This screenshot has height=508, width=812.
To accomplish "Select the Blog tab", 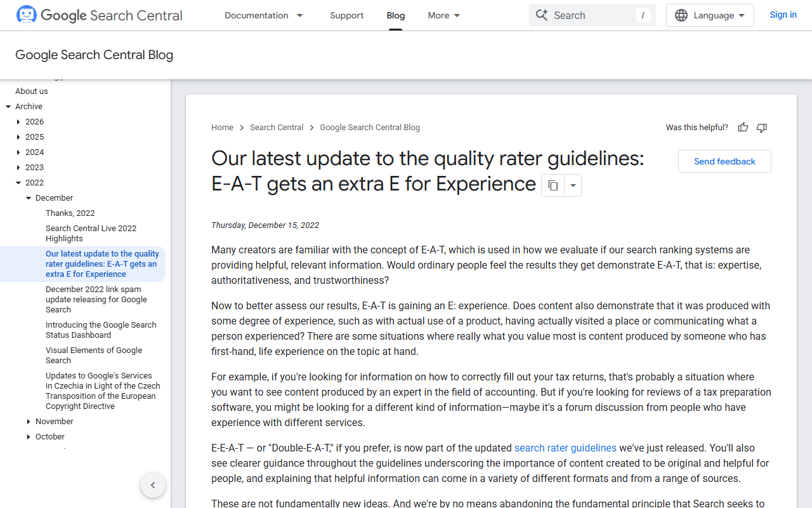I will 396,15.
